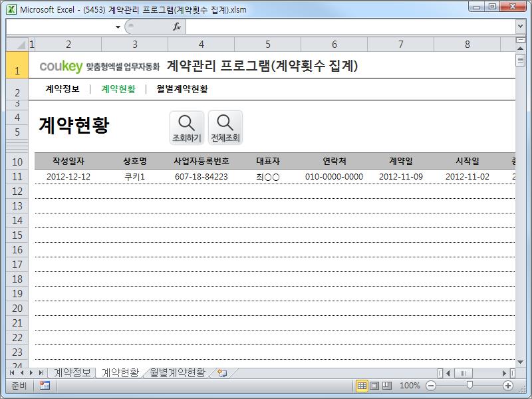This screenshot has width=532, height=399.
Task: Open the 계약정보 navigation link
Action: coord(63,89)
